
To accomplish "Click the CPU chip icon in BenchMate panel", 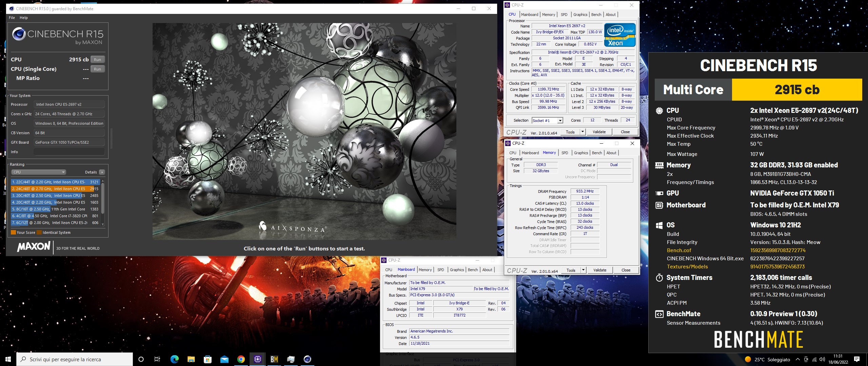I will point(659,110).
